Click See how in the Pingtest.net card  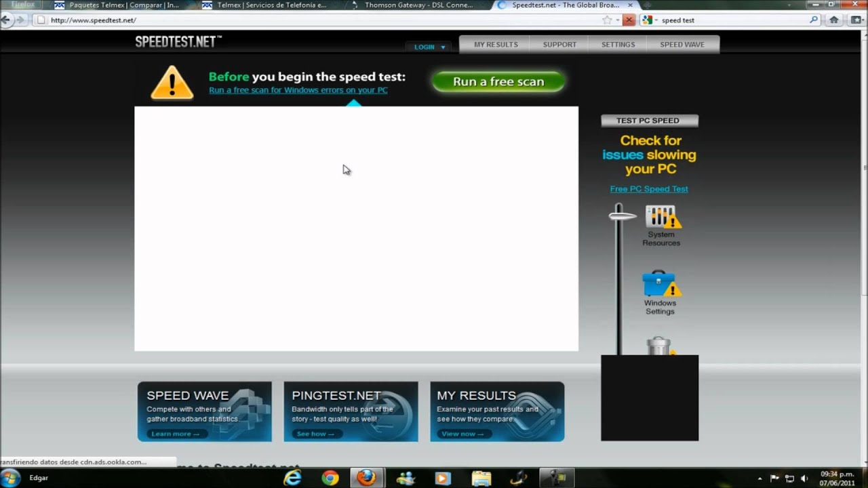coord(315,434)
